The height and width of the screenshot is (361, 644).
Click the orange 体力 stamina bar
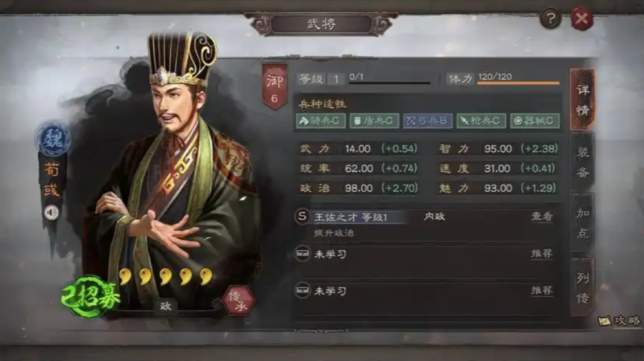[518, 83]
